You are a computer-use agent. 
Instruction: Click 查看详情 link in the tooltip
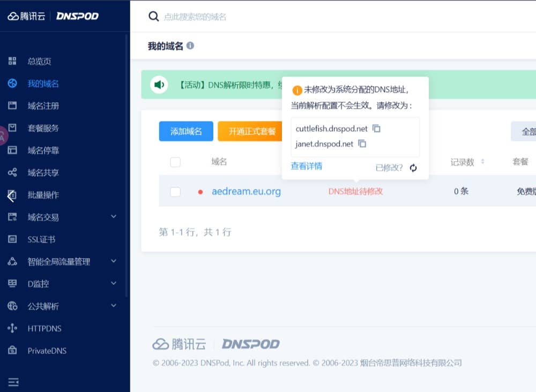click(307, 166)
